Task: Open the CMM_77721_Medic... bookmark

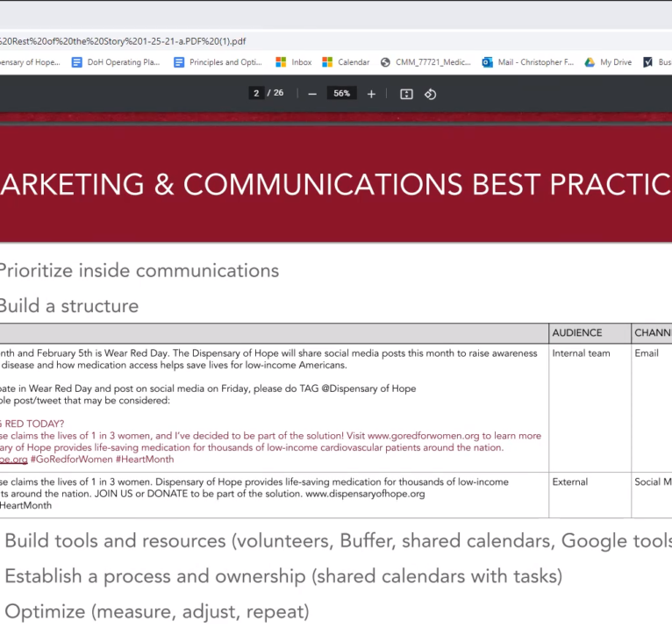Action: pos(425,62)
